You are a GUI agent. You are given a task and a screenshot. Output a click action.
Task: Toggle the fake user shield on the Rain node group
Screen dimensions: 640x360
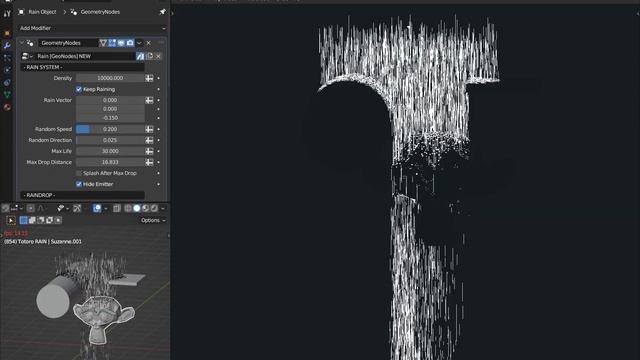(x=140, y=56)
